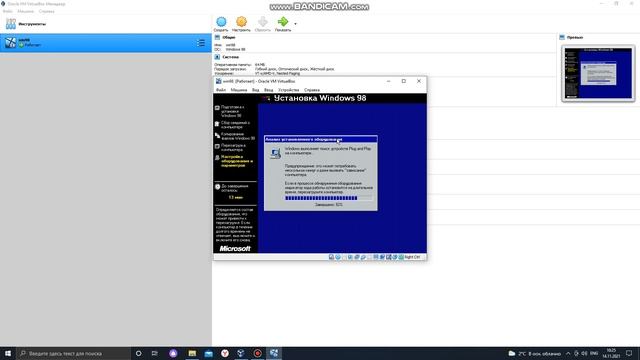Image resolution: width=640 pixels, height=360 pixels.
Task: Open Справка menu in VirtualBox Manager
Action: (x=47, y=11)
